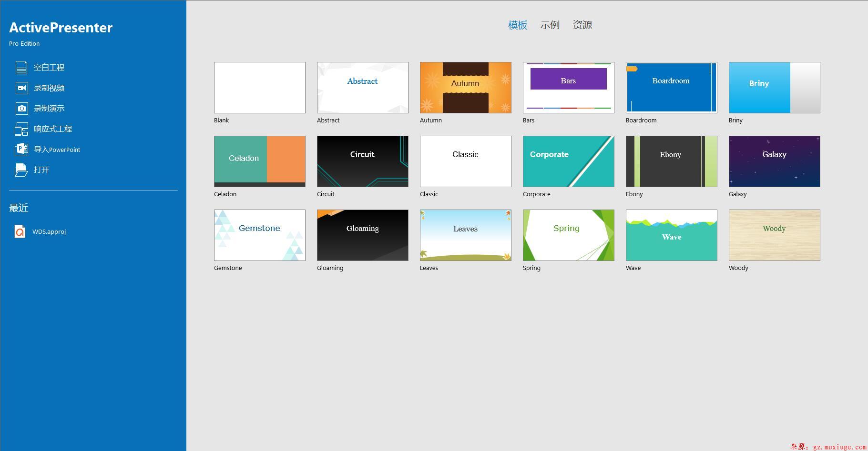Click the Circuit caption under its thumbnail
This screenshot has width=868, height=451.
coord(326,194)
